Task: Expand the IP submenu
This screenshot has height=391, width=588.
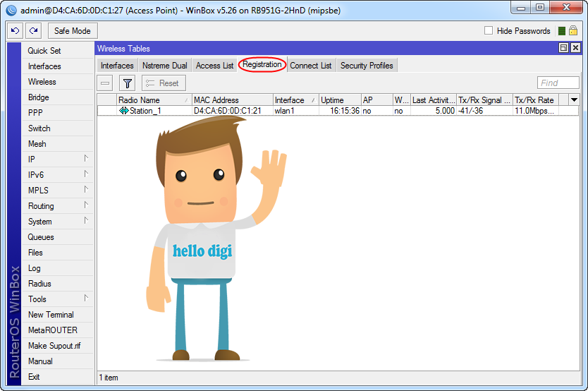Action: tap(86, 158)
